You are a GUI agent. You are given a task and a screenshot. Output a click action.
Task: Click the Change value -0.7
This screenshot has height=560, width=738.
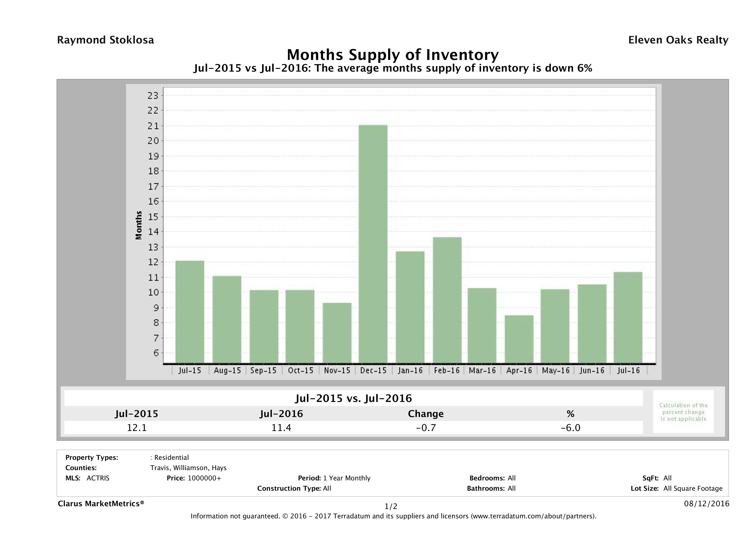point(426,428)
